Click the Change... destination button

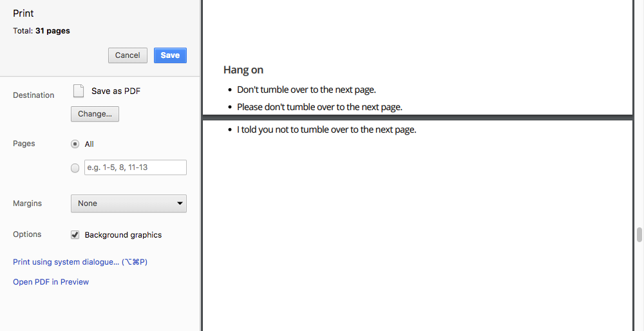click(x=95, y=114)
